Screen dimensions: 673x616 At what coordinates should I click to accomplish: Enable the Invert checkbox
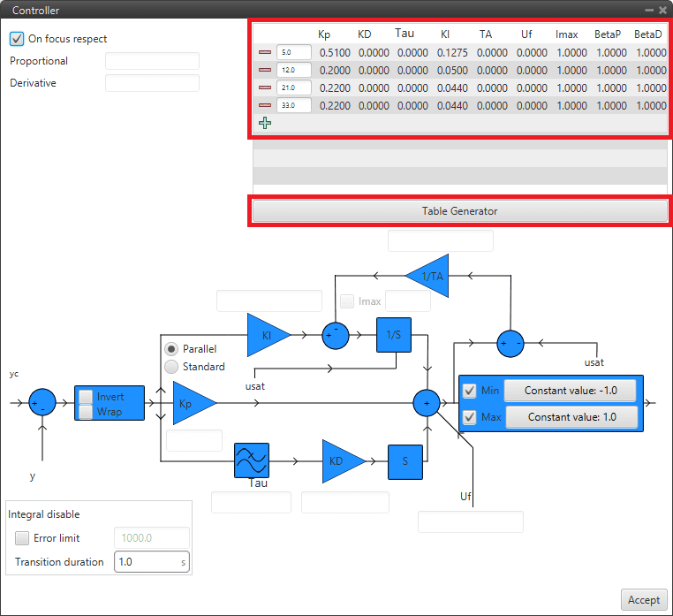tap(86, 397)
